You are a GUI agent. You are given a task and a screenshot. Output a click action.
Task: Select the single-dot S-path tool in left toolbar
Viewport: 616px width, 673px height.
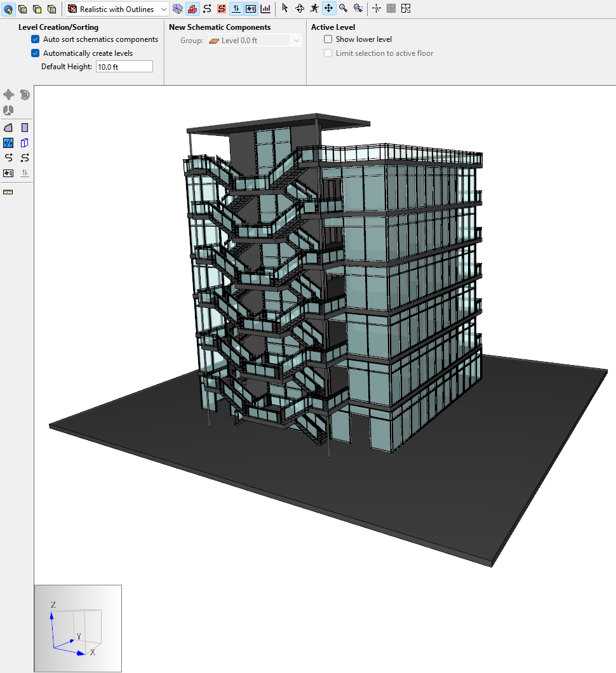[9, 158]
